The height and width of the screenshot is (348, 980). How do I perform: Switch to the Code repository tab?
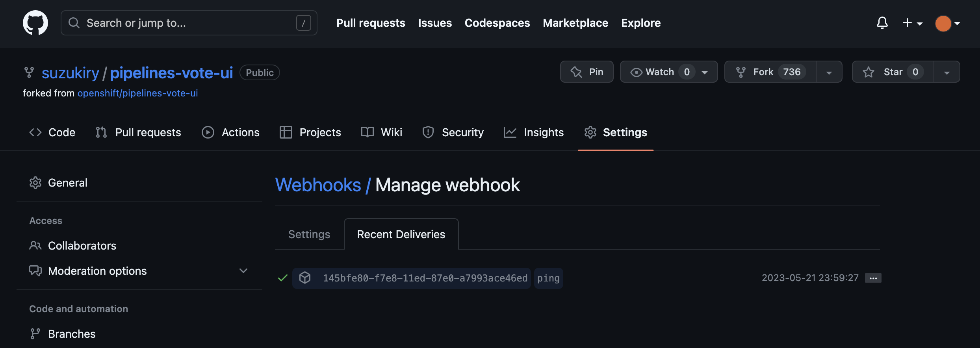52,132
